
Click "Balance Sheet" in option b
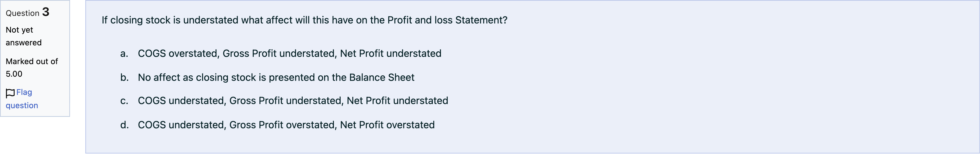[x=382, y=78]
